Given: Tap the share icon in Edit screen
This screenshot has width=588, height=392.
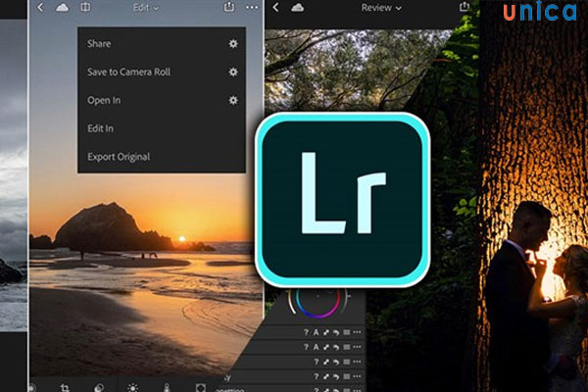Looking at the screenshot, I should coord(229,7).
